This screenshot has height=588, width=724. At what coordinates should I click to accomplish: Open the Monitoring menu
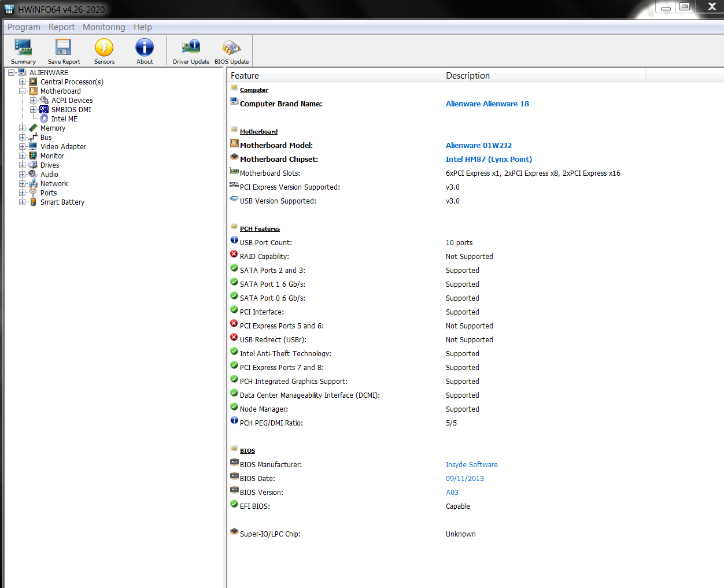point(104,27)
